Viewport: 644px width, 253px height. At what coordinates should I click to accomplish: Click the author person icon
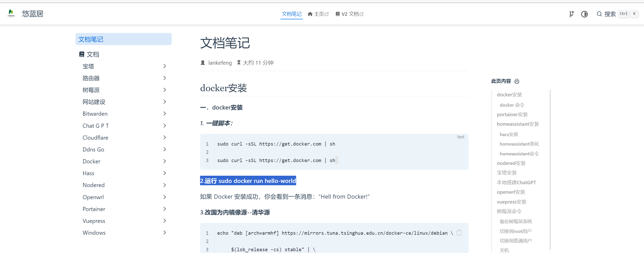pos(203,63)
